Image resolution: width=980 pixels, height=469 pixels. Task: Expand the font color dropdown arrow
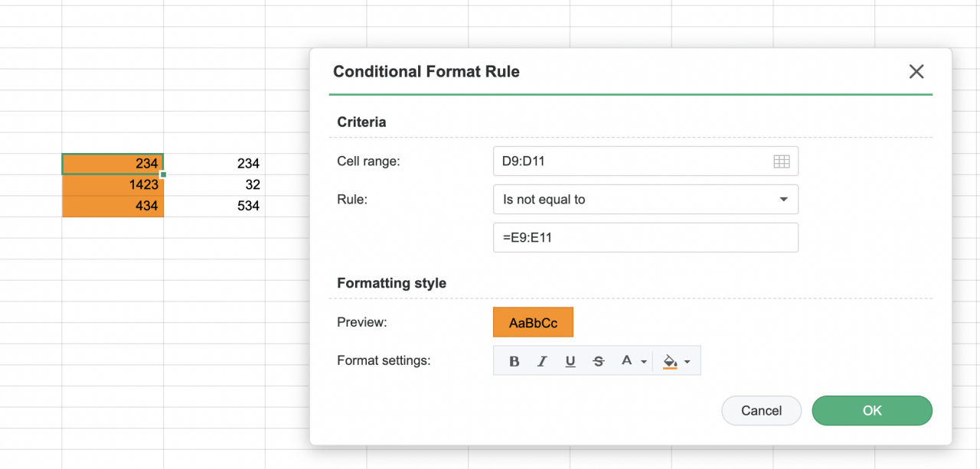coord(644,362)
